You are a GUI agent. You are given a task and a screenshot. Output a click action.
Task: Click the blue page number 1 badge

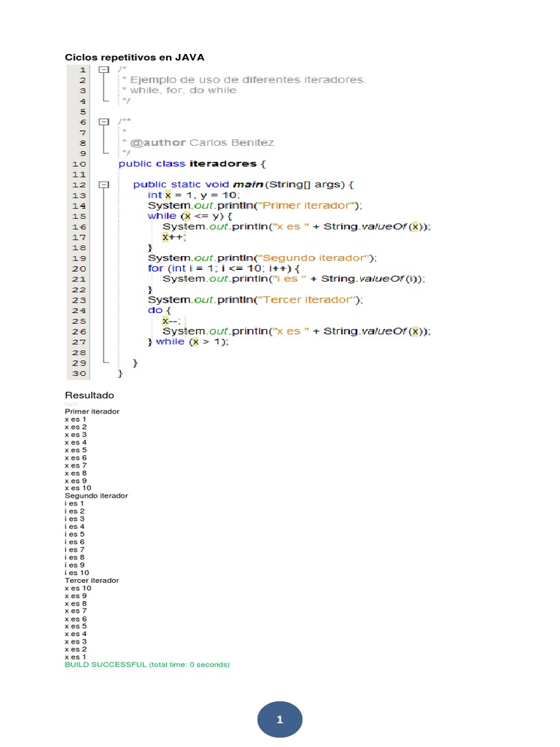pyautogui.click(x=279, y=720)
